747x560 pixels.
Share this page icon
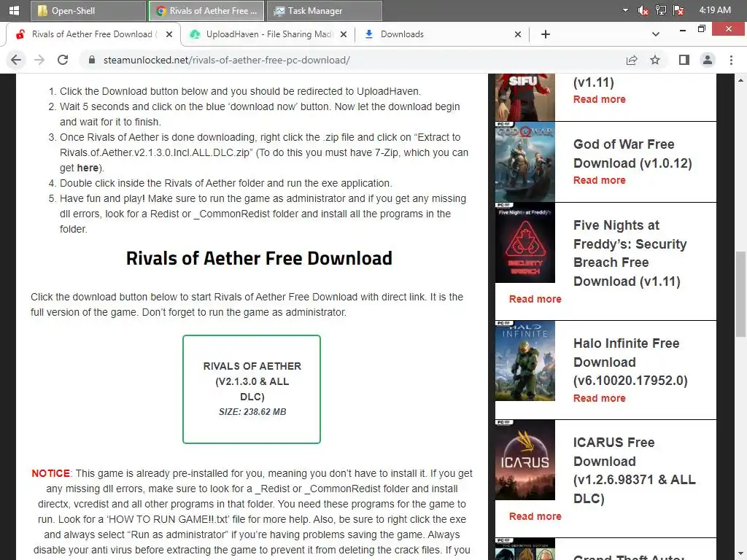(x=632, y=60)
